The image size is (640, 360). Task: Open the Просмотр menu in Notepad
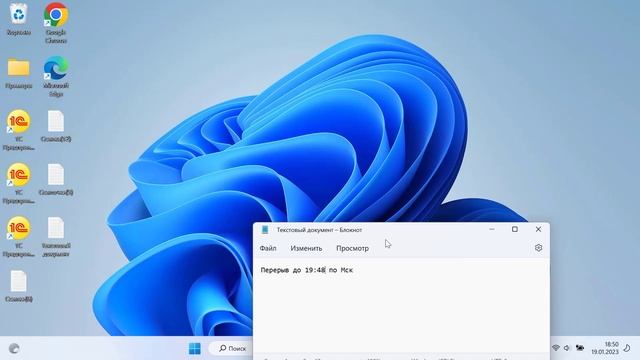pos(352,248)
